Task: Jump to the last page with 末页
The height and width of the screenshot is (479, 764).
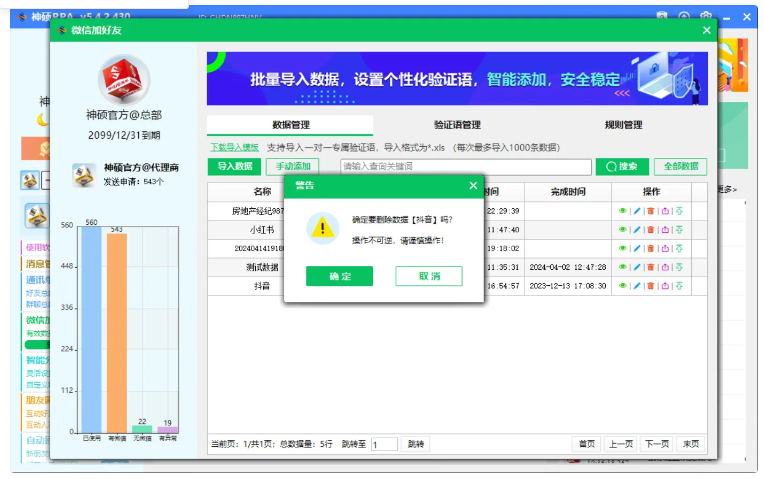Action: click(690, 444)
